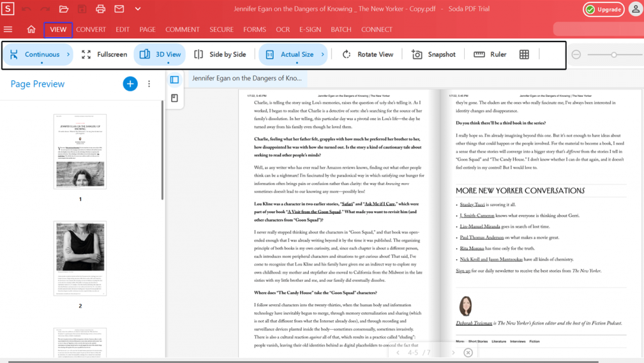
Task: Open Page Preview more options menu
Action: click(x=149, y=84)
